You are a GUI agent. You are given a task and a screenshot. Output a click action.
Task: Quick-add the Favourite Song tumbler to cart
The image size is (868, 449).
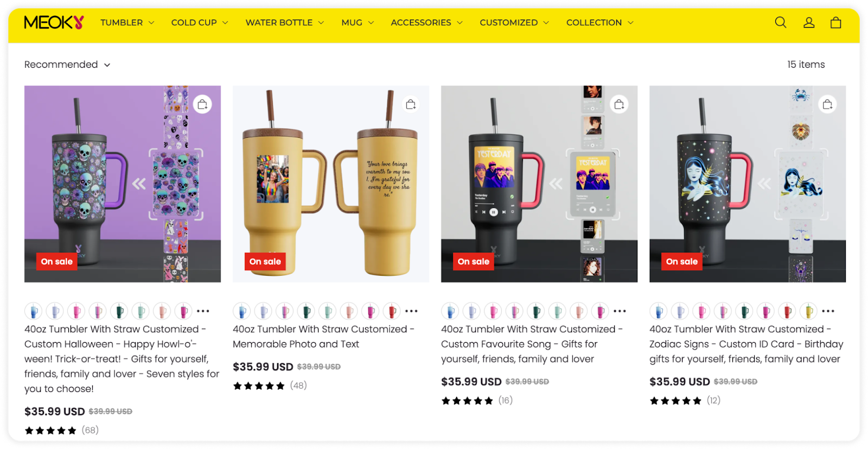click(x=619, y=104)
